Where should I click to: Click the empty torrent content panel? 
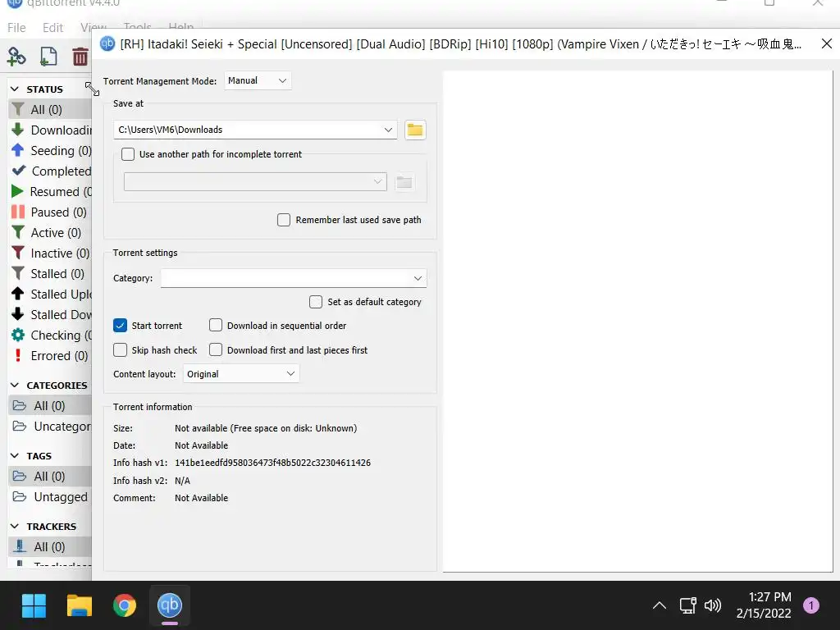[x=637, y=322]
